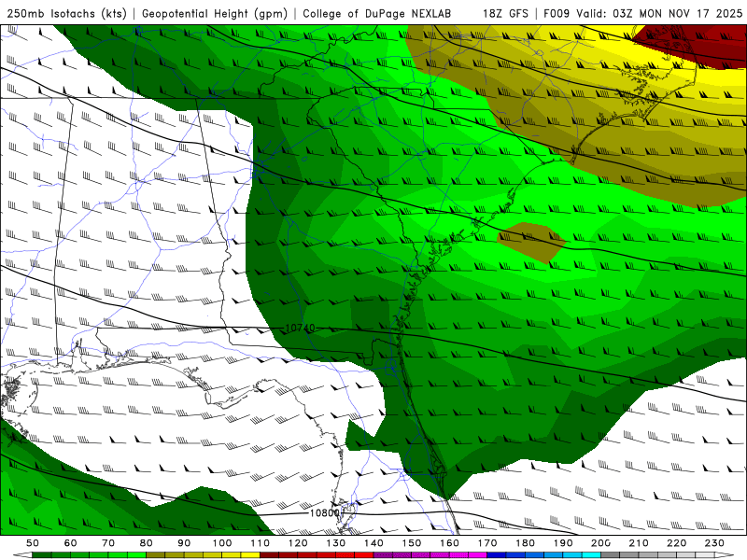This screenshot has width=747, height=560.
Task: Click the 110 value on the color scale
Action: [x=261, y=543]
